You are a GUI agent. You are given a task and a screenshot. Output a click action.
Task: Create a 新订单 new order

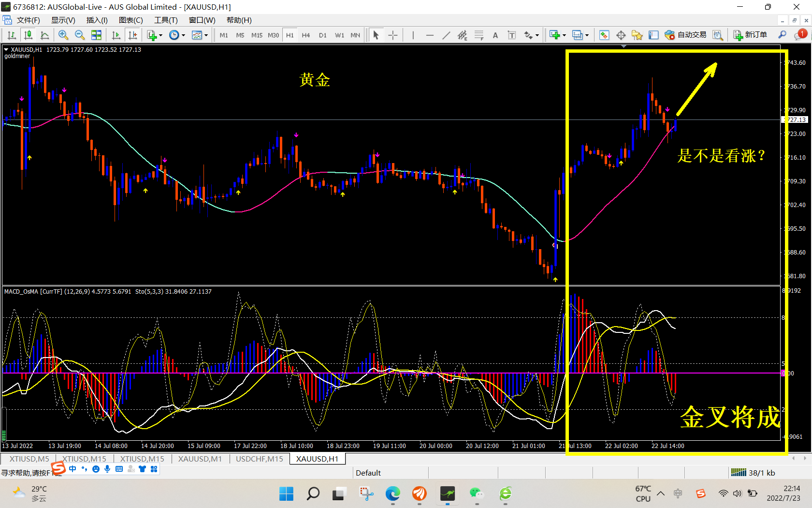pos(750,35)
